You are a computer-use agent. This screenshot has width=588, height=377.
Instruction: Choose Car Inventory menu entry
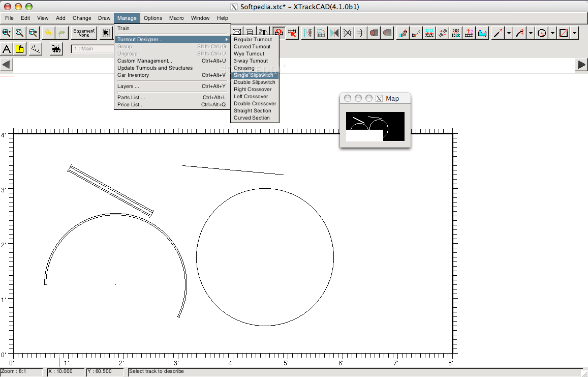tap(172, 75)
